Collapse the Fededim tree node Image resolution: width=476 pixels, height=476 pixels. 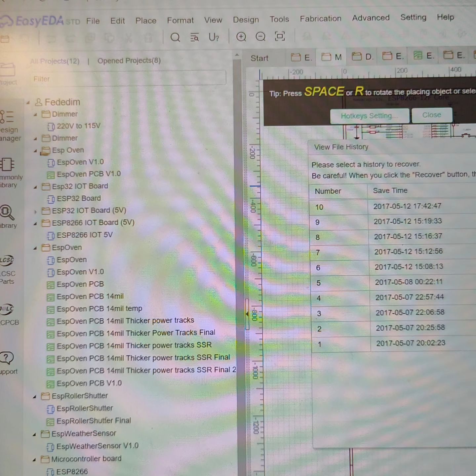tap(28, 103)
